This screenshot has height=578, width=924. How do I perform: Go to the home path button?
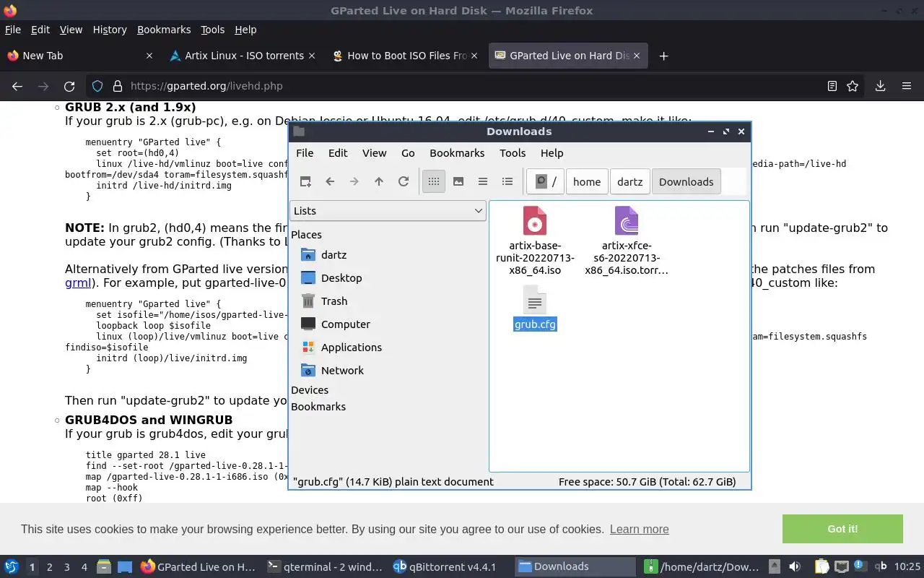click(587, 181)
